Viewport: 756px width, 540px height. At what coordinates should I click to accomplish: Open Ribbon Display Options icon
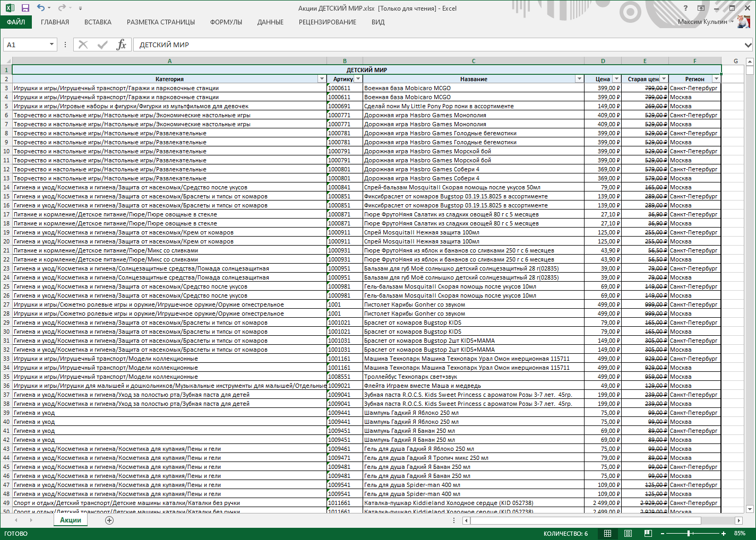tap(701, 8)
